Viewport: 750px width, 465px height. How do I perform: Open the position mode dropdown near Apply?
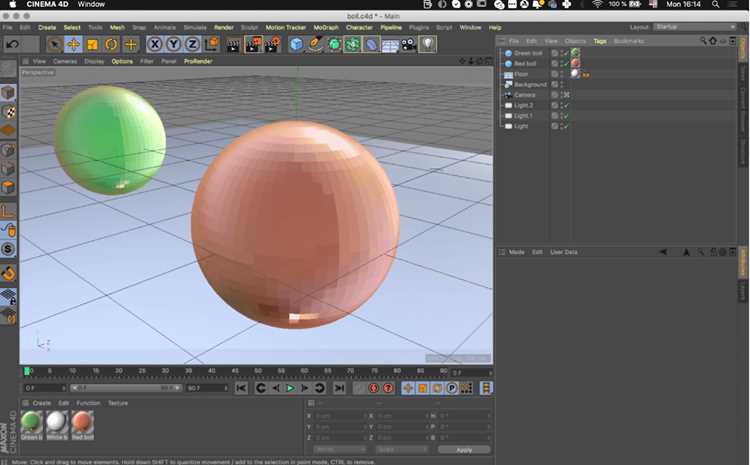[340, 449]
